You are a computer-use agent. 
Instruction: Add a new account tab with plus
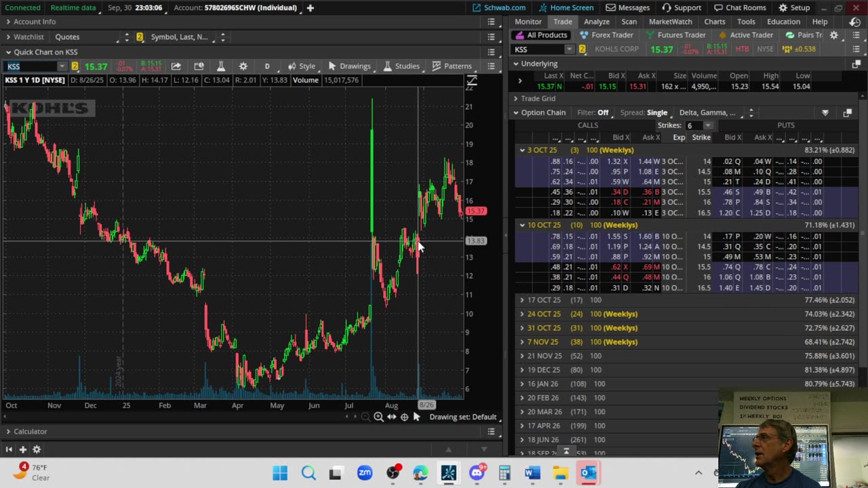click(310, 7)
